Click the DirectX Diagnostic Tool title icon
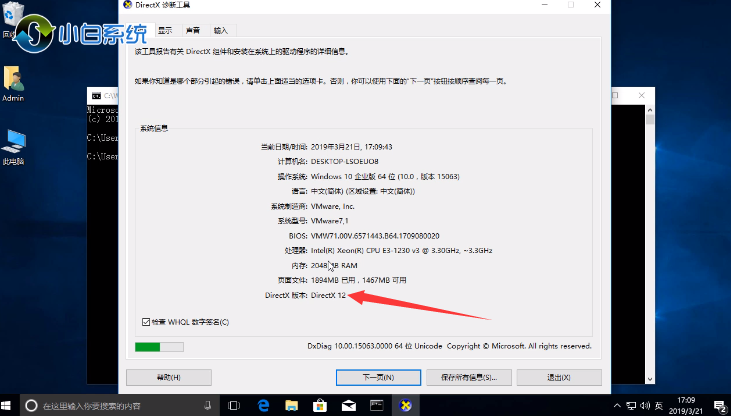The image size is (731, 416). pos(127,5)
